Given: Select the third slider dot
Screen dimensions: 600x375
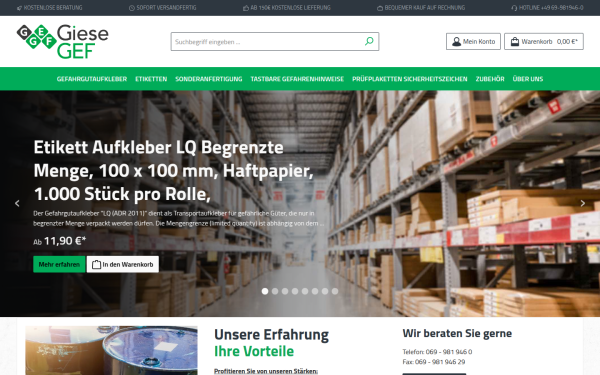Looking at the screenshot, I should pos(285,291).
